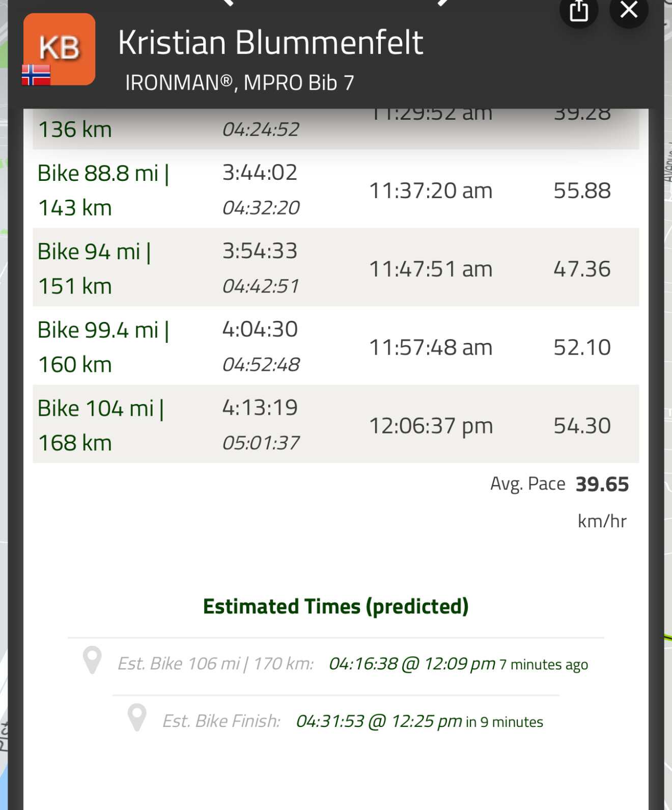Tap the share icon in the header
672x810 pixels.
(x=578, y=10)
